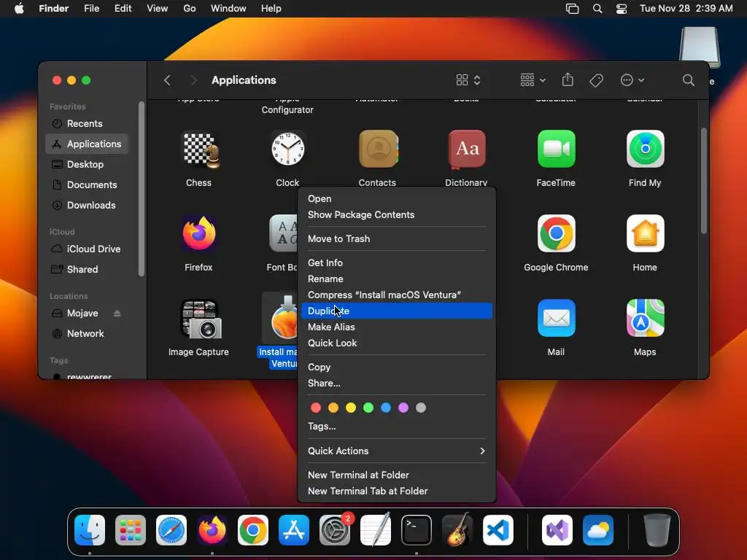Apply the green tag color
Viewport: 747px width, 560px height.
click(x=368, y=408)
